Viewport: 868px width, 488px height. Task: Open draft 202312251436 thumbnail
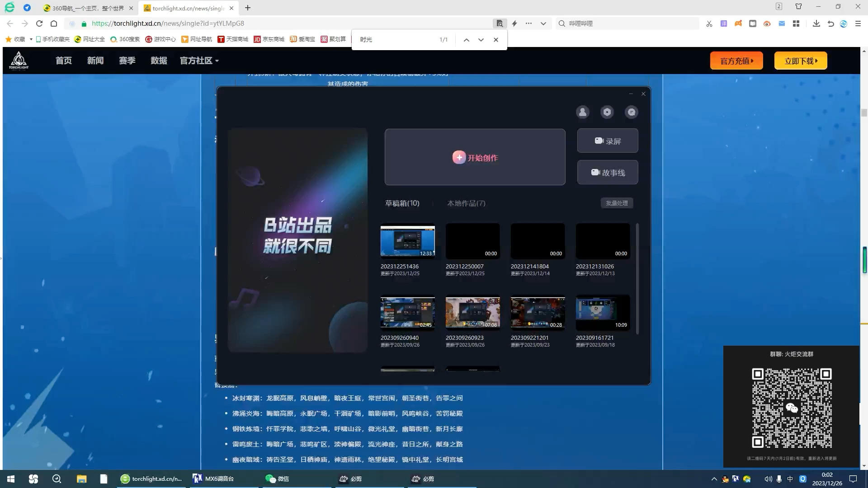click(x=407, y=241)
